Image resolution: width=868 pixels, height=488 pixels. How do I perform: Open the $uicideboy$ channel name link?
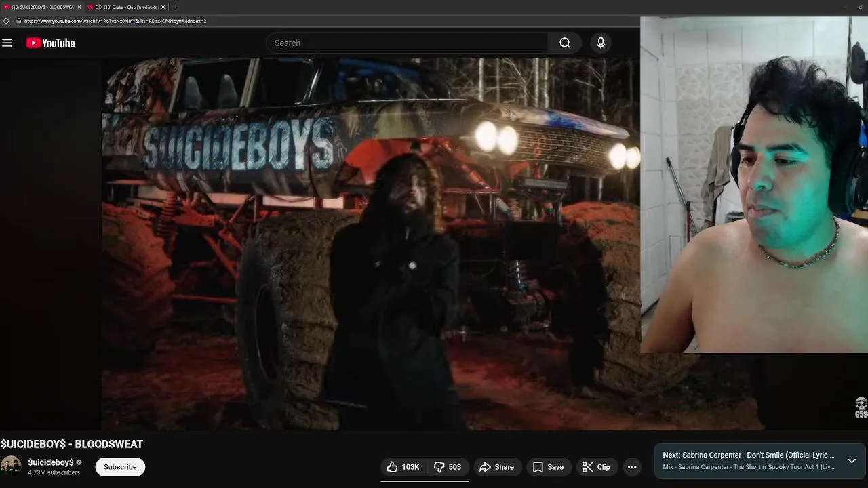51,462
